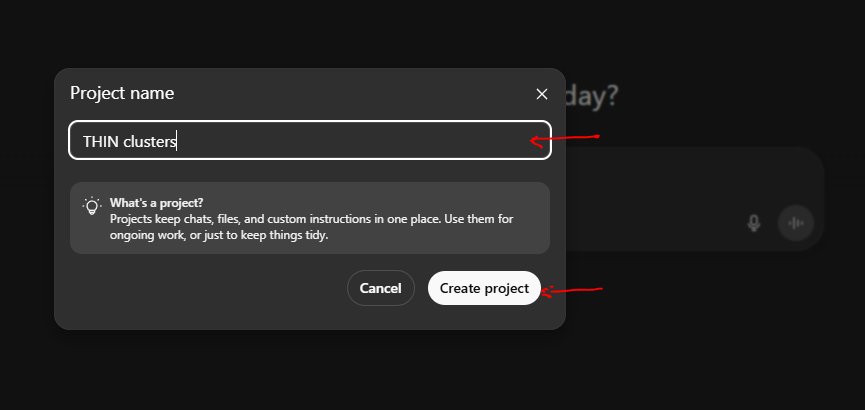Click the "What's a project?" heading
Screen dimensions: 865x410
click(x=156, y=202)
